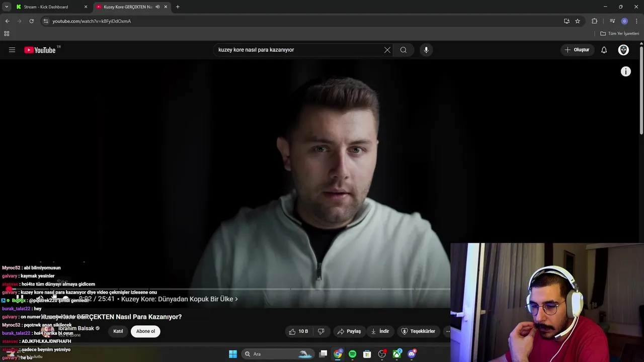Open the apps grid in bookmarks bar
This screenshot has width=644, height=362.
7,34
